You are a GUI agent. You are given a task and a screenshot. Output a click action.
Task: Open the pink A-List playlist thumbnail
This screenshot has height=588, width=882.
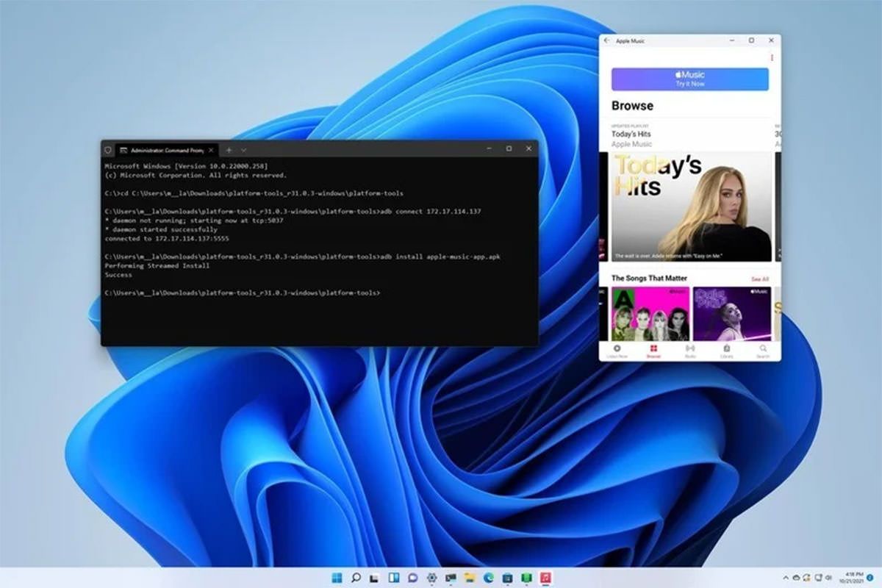point(650,314)
